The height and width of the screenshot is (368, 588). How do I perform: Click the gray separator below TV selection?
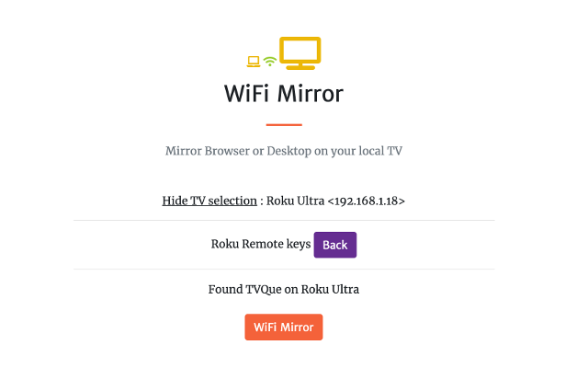pos(284,221)
